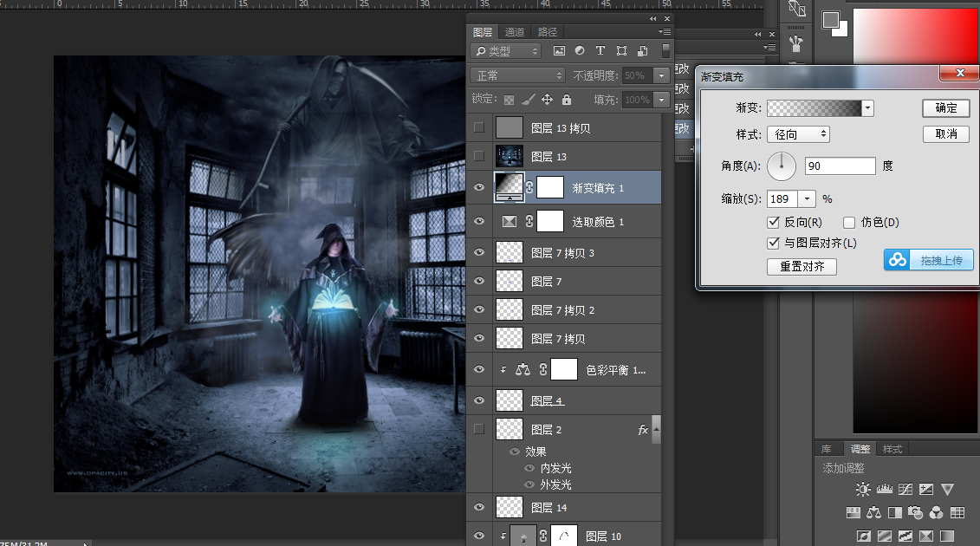Viewport: 980px width, 546px height.
Task: Add a Threshold adjustment
Action: tap(905, 536)
